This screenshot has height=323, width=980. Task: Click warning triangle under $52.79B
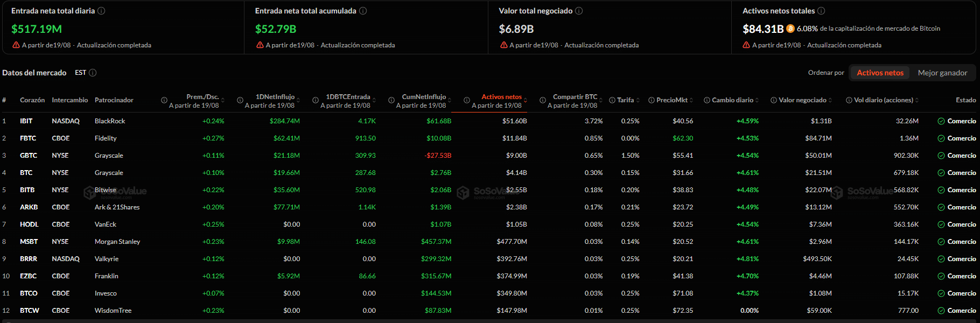pyautogui.click(x=260, y=45)
